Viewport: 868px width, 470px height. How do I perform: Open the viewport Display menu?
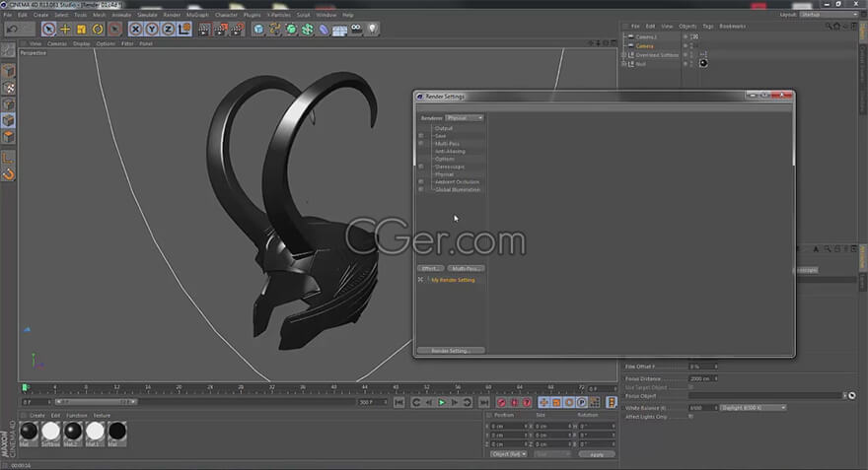click(x=81, y=43)
